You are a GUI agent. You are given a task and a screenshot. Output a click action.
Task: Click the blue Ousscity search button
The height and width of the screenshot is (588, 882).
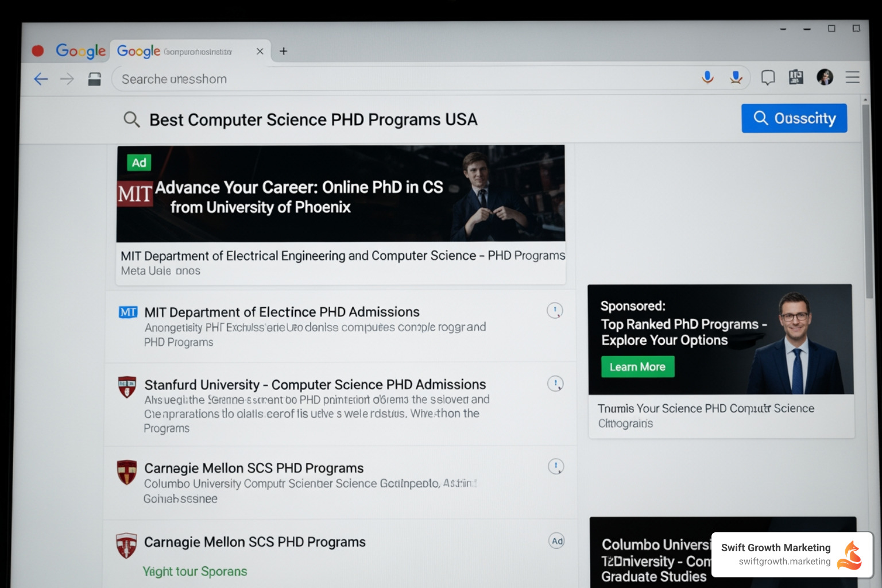(794, 118)
